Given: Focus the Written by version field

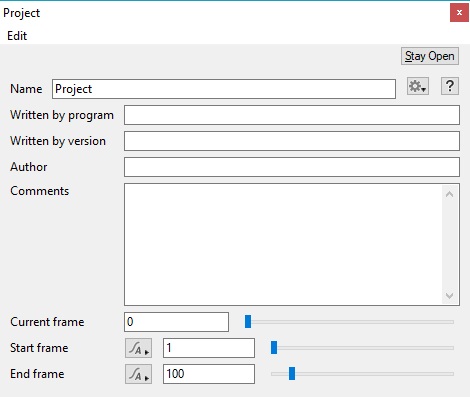Looking at the screenshot, I should point(292,141).
